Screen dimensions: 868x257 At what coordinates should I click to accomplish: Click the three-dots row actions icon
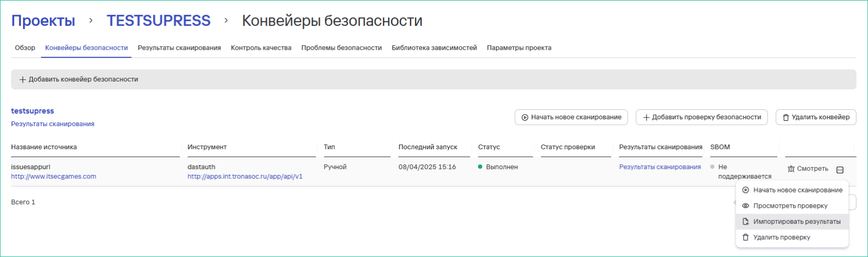[x=840, y=170]
